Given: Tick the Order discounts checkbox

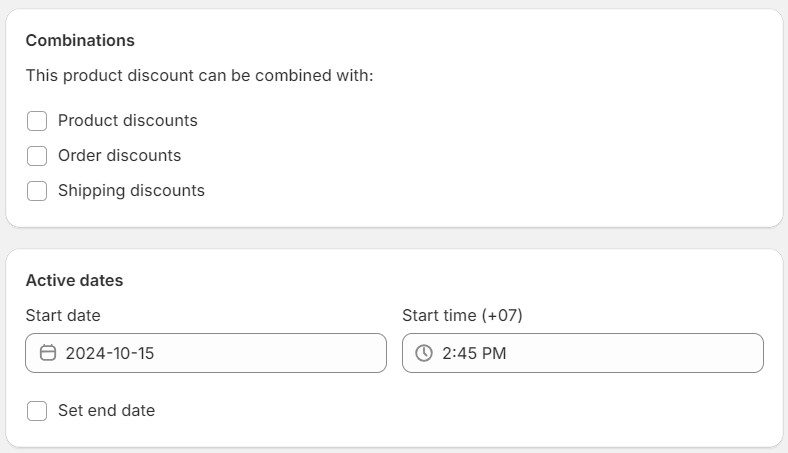Looking at the screenshot, I should [x=37, y=156].
